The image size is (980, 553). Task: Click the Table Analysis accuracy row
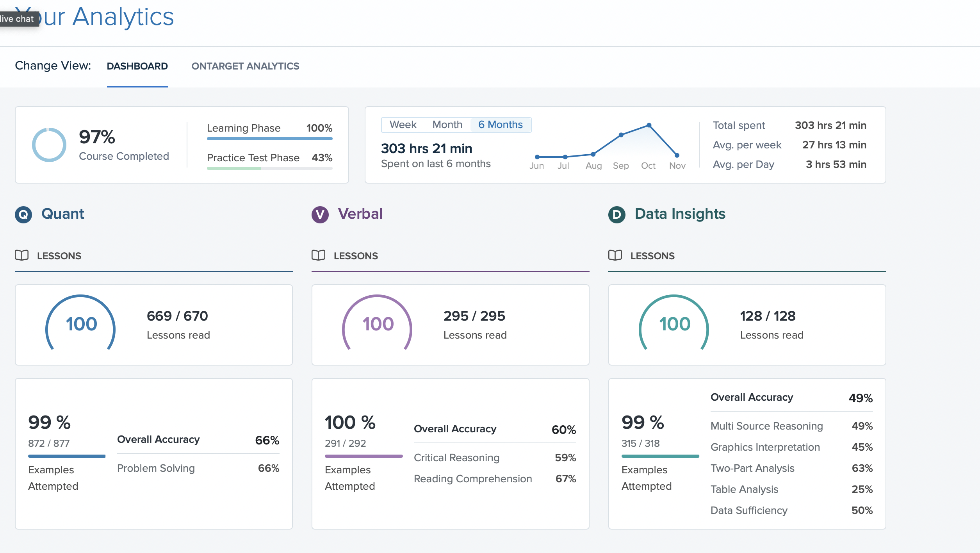[744, 489]
